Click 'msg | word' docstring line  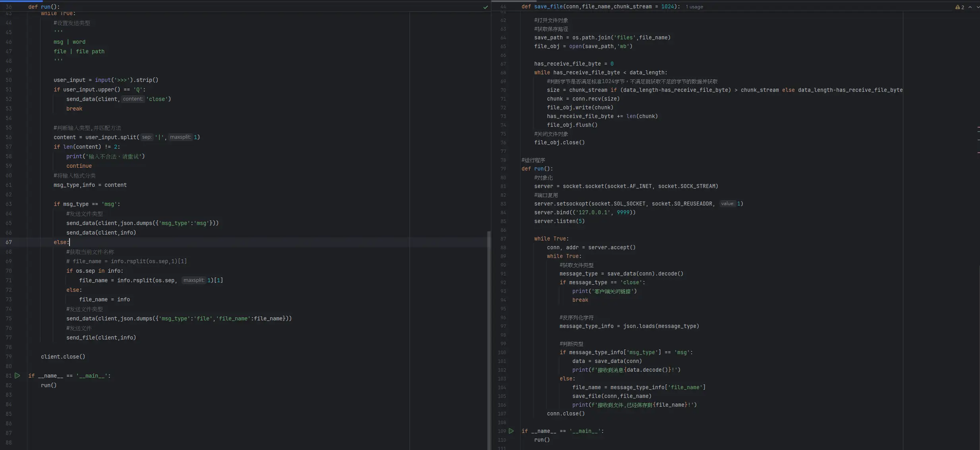[70, 42]
